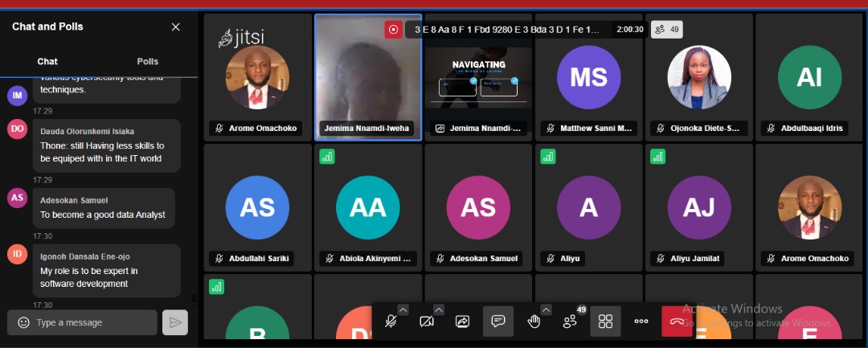
Task: Open participants pane from the toolbar
Action: point(570,321)
